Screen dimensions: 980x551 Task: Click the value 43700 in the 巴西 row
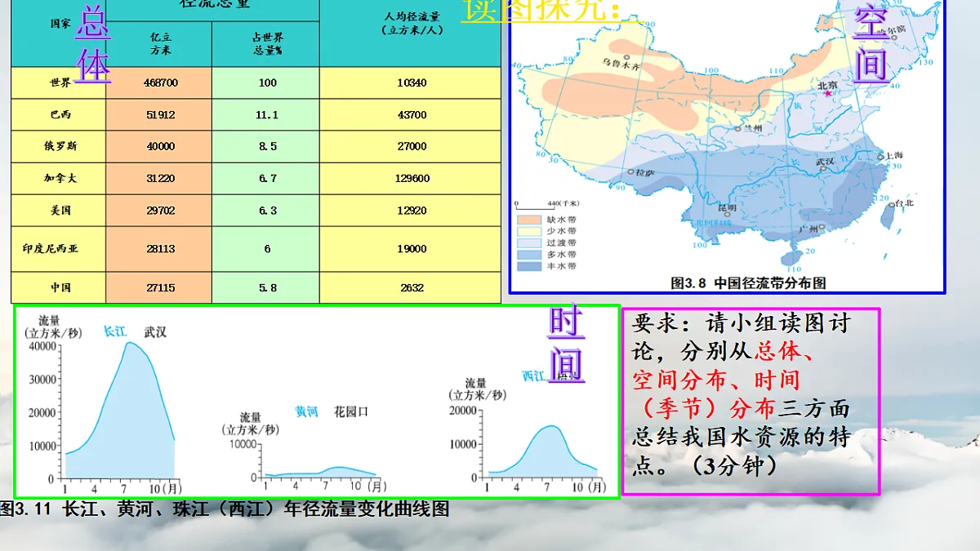pyautogui.click(x=412, y=115)
